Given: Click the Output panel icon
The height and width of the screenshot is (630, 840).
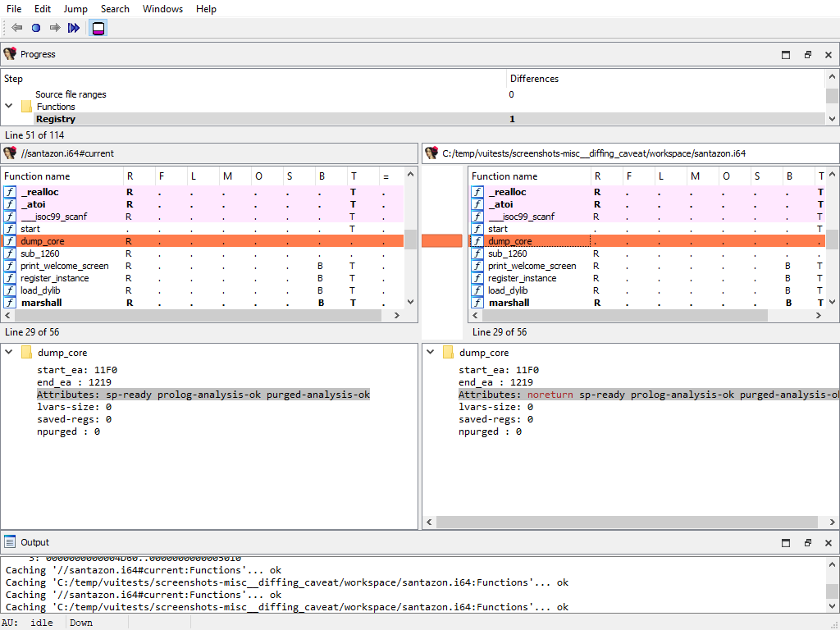Looking at the screenshot, I should click(10, 542).
